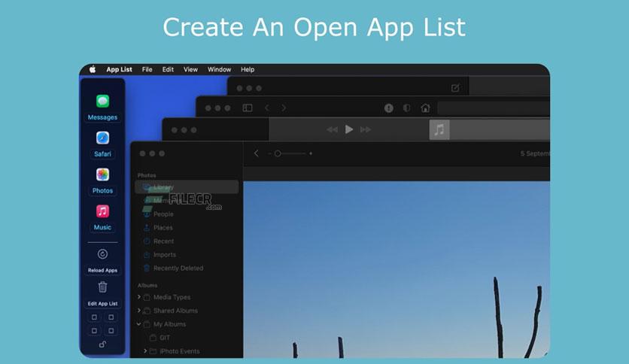Select the GIT album
Image resolution: width=629 pixels, height=364 pixels.
[x=165, y=338]
